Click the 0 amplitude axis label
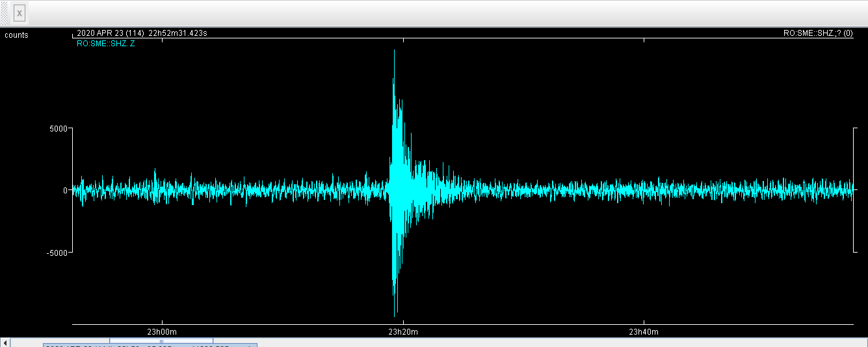 point(66,191)
